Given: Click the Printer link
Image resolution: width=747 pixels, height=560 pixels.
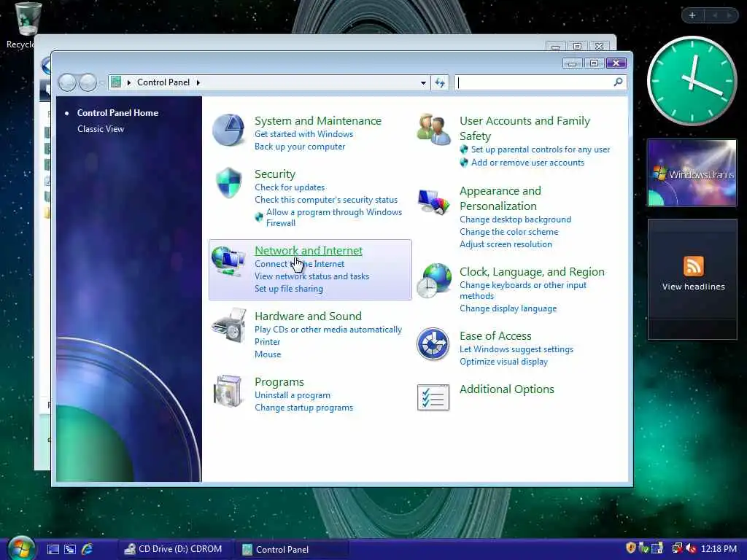Looking at the screenshot, I should 267,342.
